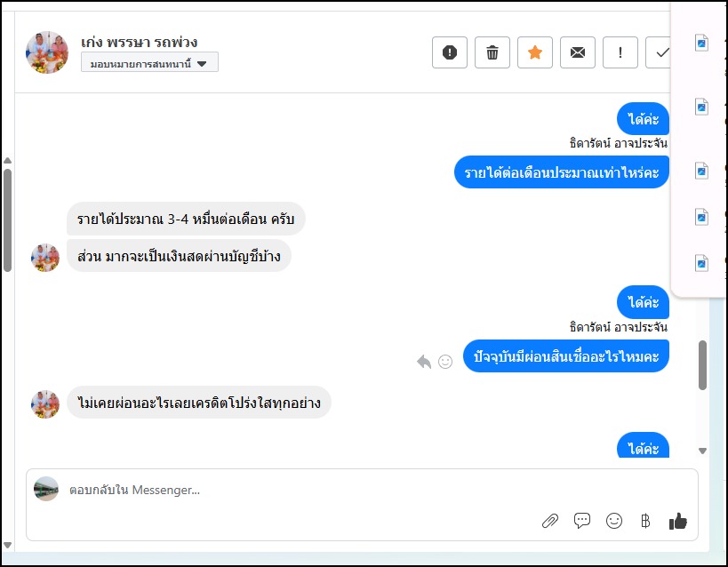Click page avatar in reply box
Image resolution: width=728 pixels, height=567 pixels.
coord(46,489)
